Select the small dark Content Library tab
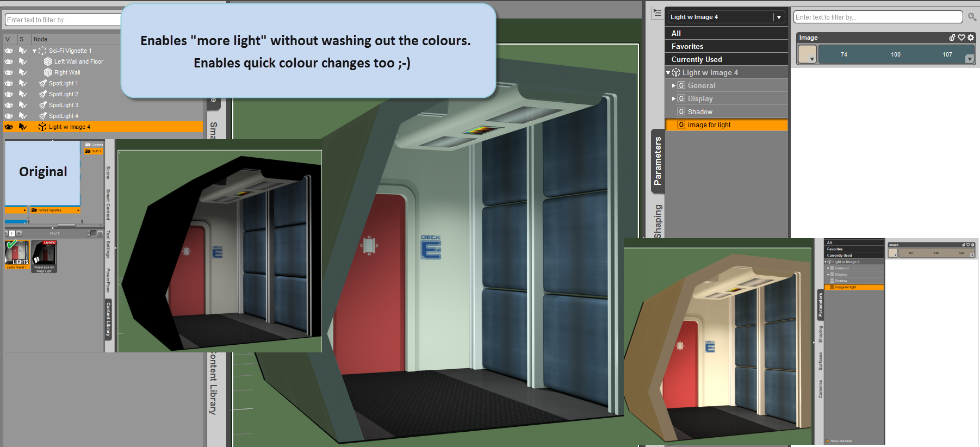Viewport: 980px width, 447px height. pyautogui.click(x=108, y=319)
